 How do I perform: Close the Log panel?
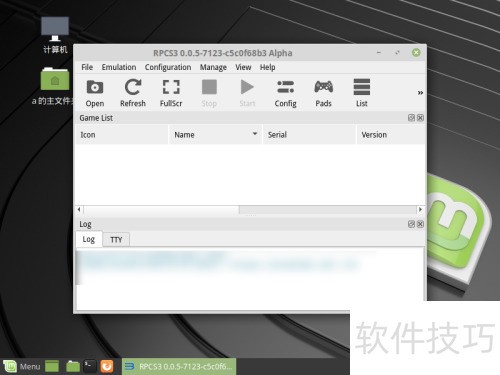[x=420, y=224]
